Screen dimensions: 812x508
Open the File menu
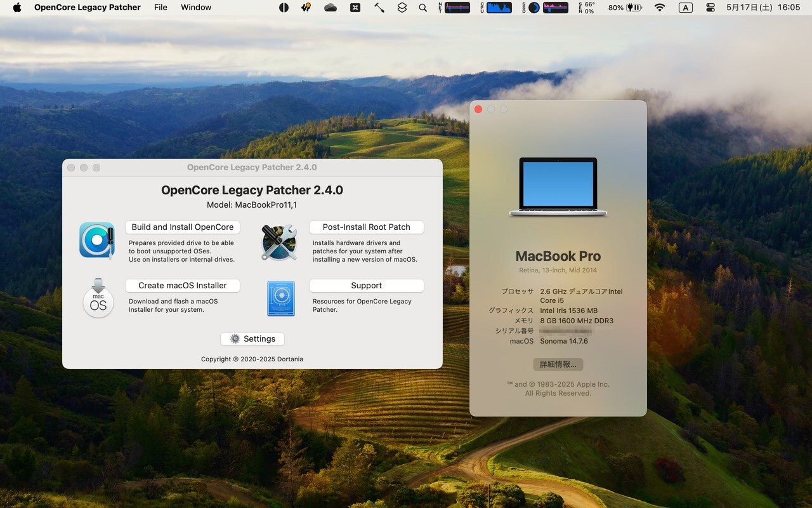(x=160, y=8)
